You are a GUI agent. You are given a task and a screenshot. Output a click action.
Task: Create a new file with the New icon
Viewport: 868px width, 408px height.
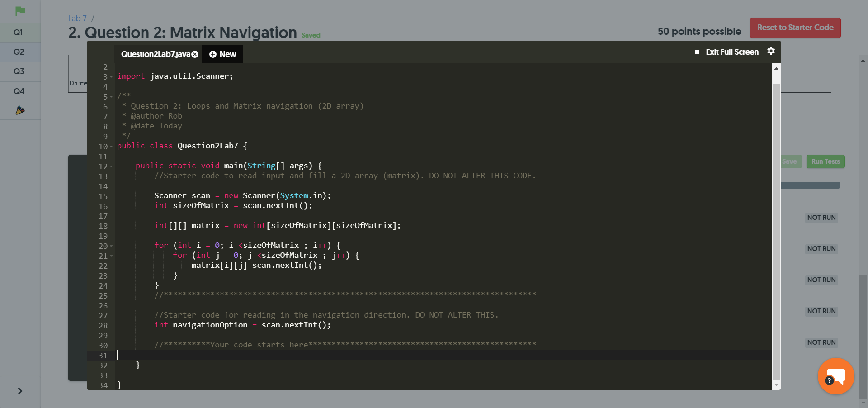[213, 54]
